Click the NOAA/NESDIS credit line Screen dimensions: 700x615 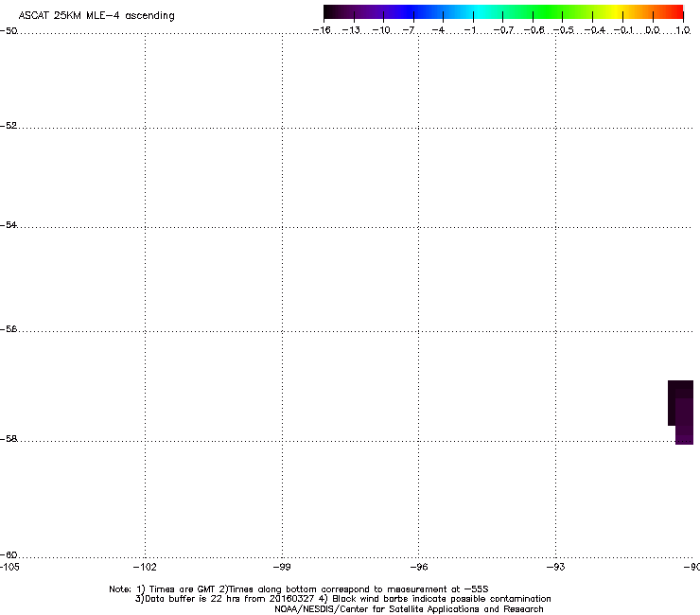click(x=409, y=609)
